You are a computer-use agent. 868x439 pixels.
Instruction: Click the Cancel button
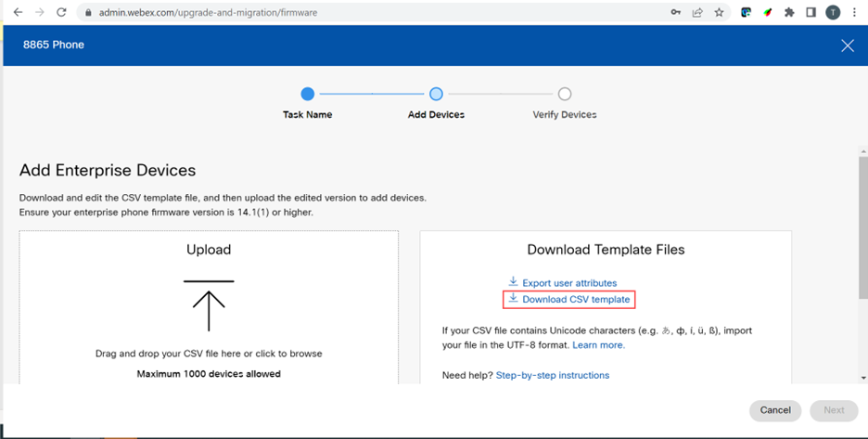pos(775,410)
